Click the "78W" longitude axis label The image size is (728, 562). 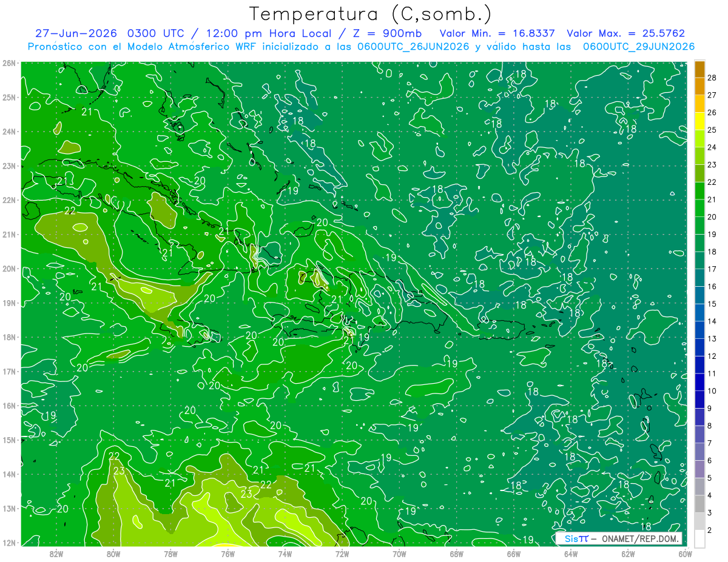tap(170, 554)
